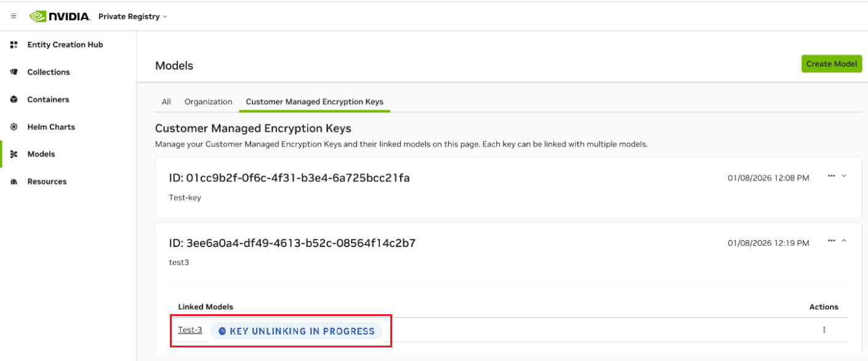Open more options for Test-key encryption key
This screenshot has width=868, height=361.
pos(832,176)
